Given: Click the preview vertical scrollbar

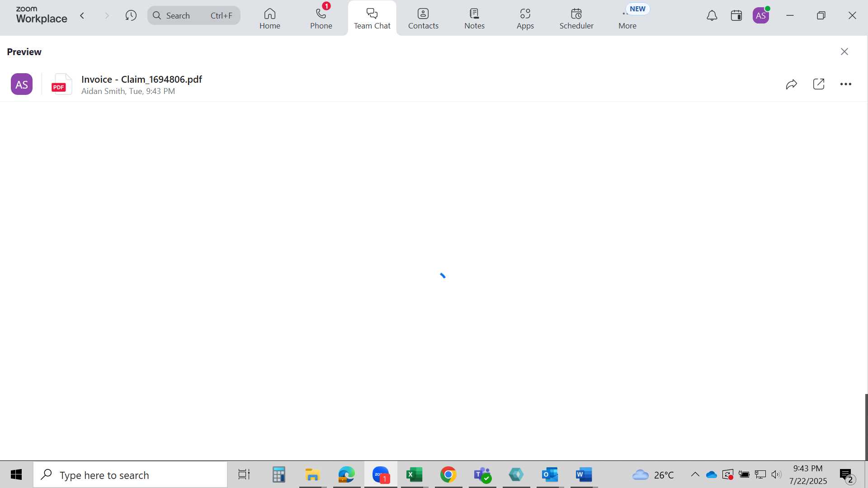Looking at the screenshot, I should tap(866, 427).
